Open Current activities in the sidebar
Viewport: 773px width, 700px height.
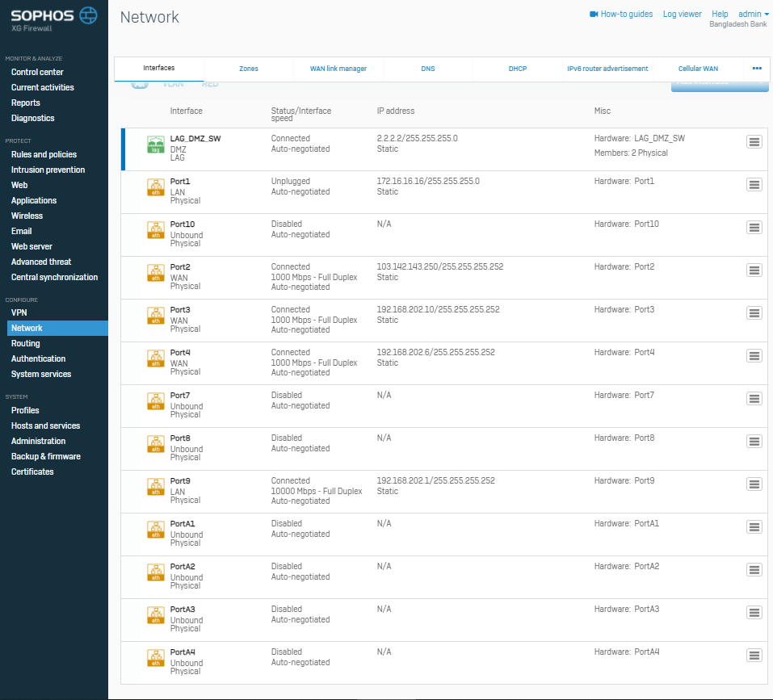(43, 87)
